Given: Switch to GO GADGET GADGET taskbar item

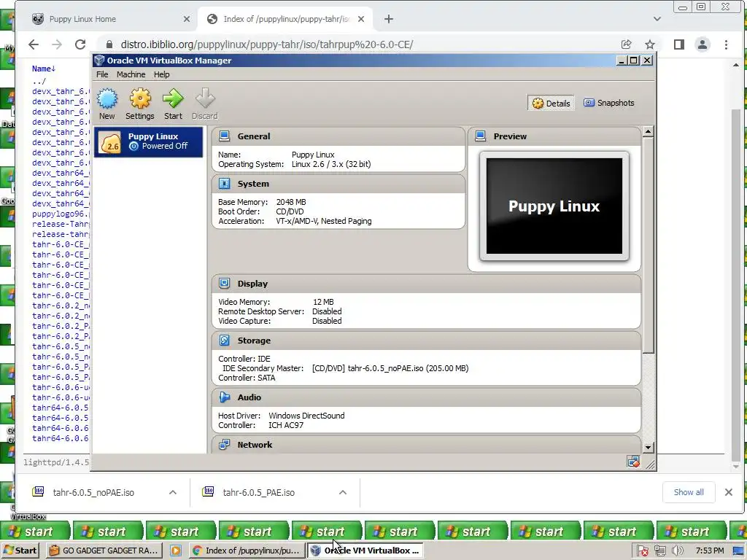Looking at the screenshot, I should [x=105, y=551].
